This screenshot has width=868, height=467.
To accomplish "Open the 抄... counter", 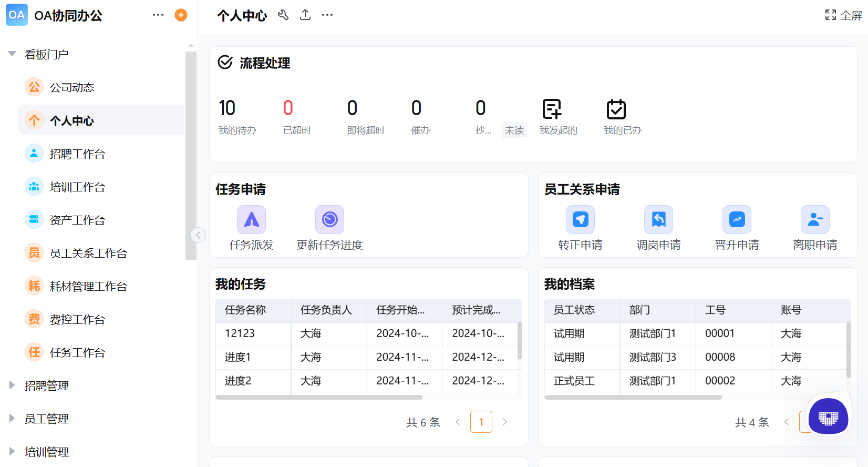I will [x=483, y=117].
